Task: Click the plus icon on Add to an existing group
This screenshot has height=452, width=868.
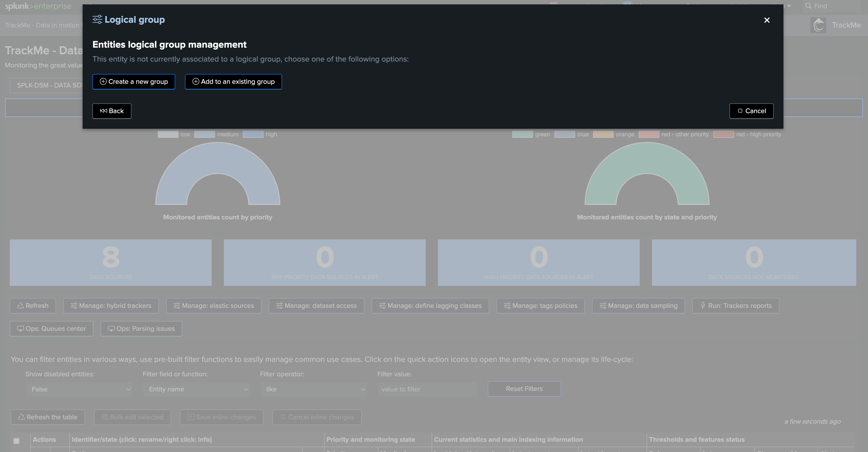Action: [x=195, y=82]
